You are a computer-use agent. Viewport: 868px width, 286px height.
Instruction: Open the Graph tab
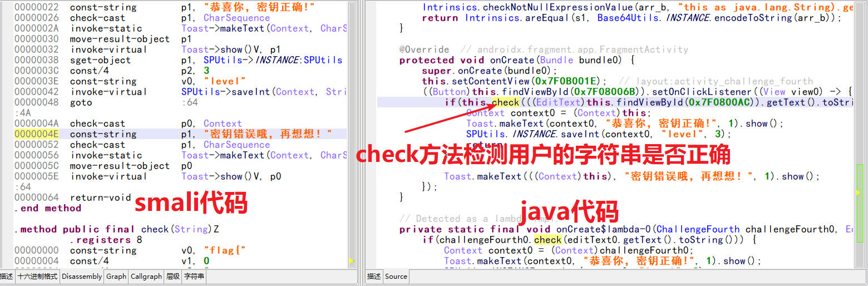[116, 276]
